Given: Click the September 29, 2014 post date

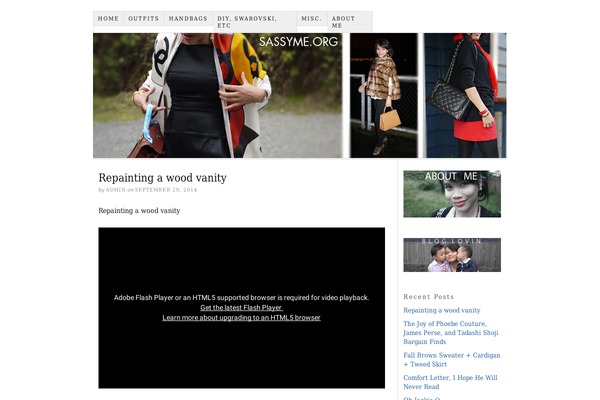Looking at the screenshot, I should pos(166,190).
